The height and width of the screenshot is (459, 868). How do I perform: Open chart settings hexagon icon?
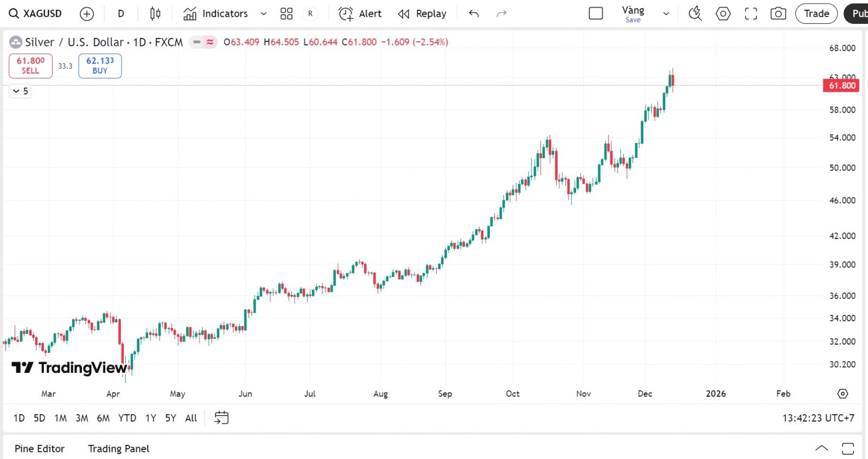point(723,14)
